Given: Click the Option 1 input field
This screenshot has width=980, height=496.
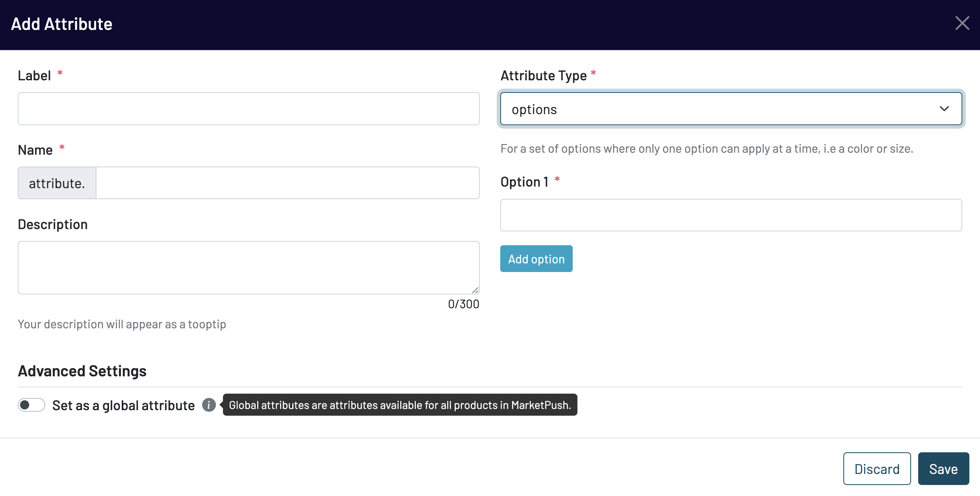Looking at the screenshot, I should tap(731, 215).
